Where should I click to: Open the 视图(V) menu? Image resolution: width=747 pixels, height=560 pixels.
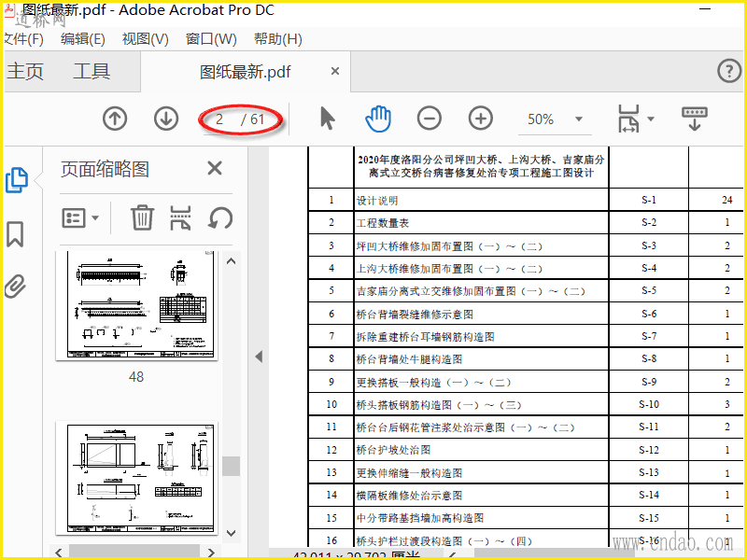point(146,38)
